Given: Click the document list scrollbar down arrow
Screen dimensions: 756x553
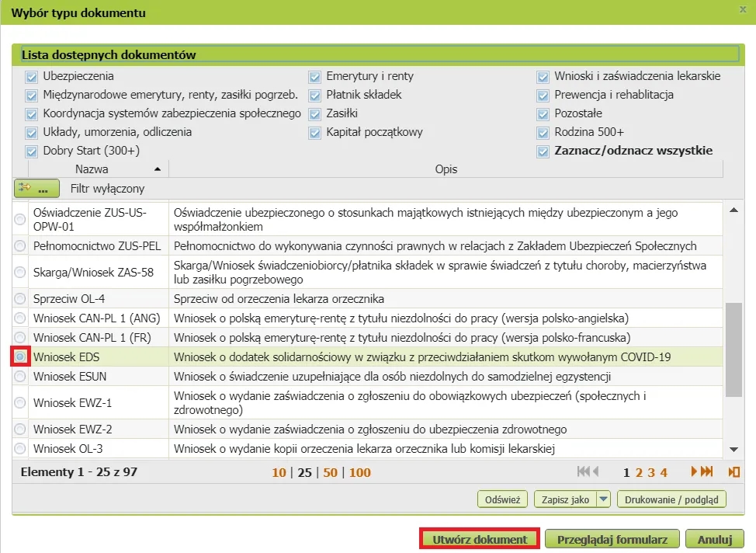Looking at the screenshot, I should pos(733,449).
